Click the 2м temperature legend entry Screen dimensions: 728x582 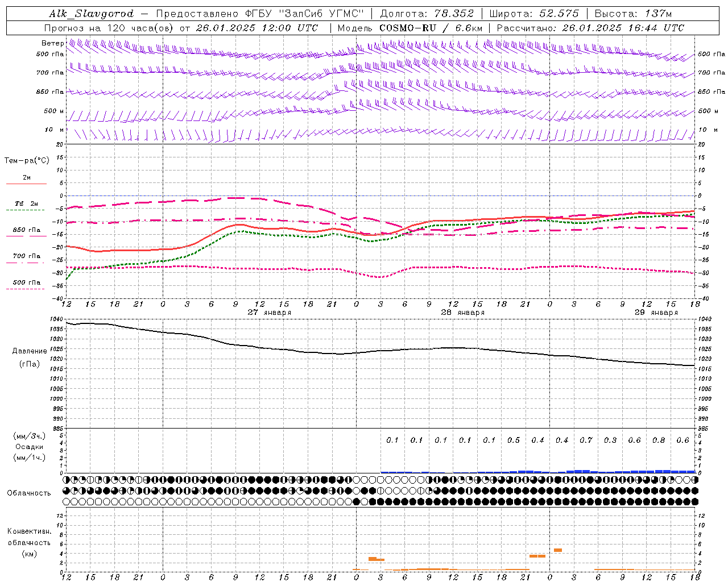tap(27, 178)
